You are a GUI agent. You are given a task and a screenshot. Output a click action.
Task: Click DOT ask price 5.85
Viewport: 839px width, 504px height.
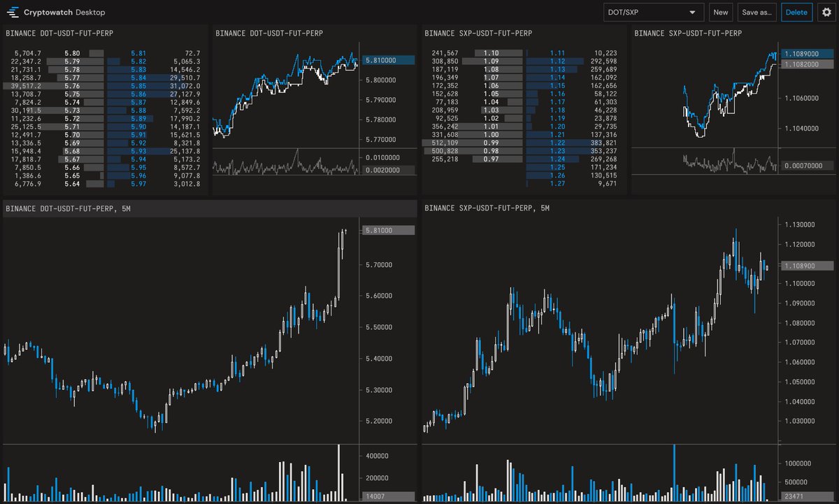pos(138,85)
